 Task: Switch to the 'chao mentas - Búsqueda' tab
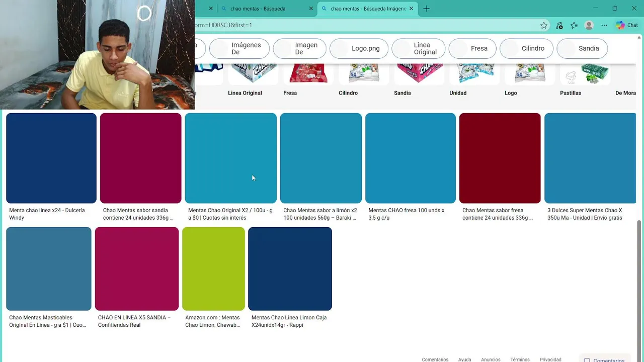[x=267, y=9]
